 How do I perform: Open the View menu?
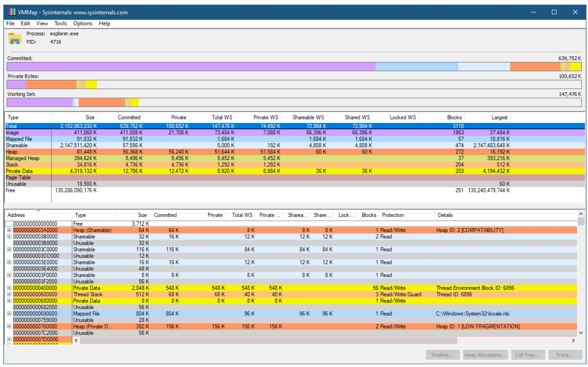tap(42, 23)
